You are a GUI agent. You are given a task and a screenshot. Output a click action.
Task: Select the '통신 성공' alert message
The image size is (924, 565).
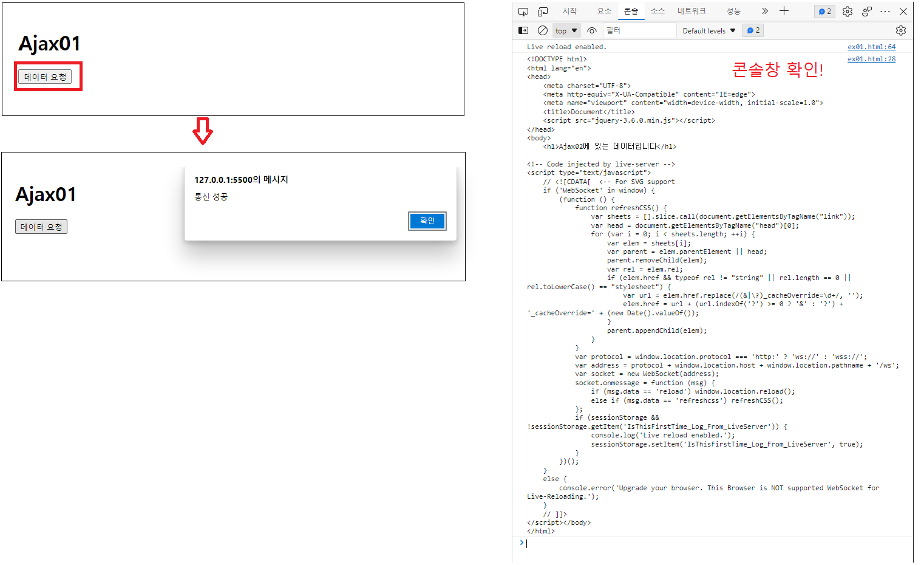[x=211, y=197]
